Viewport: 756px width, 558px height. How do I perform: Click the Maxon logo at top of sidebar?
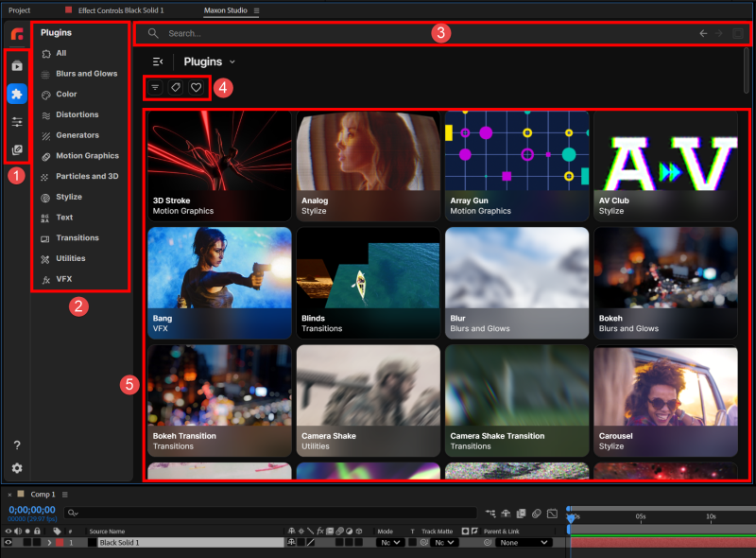pyautogui.click(x=16, y=36)
